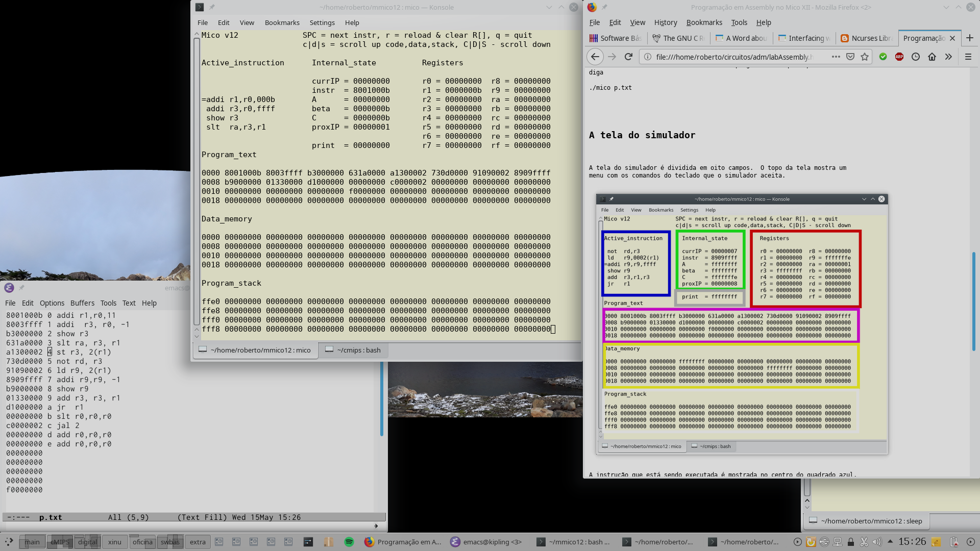Click Firefox window pin icon in titlebar
This screenshot has width=980, height=551.
(x=604, y=7)
